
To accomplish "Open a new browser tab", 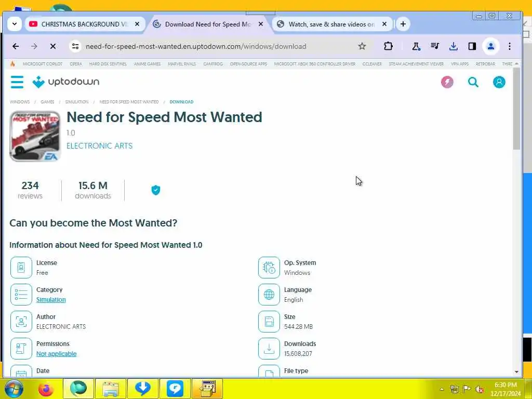I will click(x=403, y=24).
